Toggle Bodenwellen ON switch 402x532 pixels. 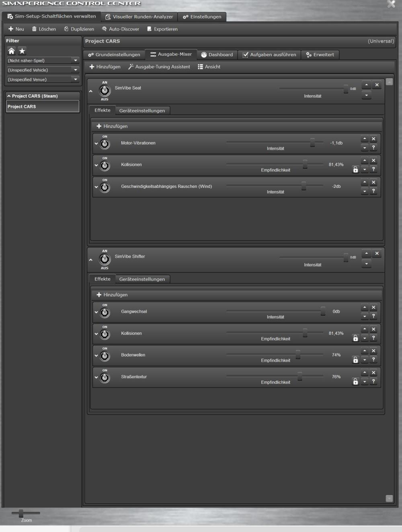click(105, 356)
